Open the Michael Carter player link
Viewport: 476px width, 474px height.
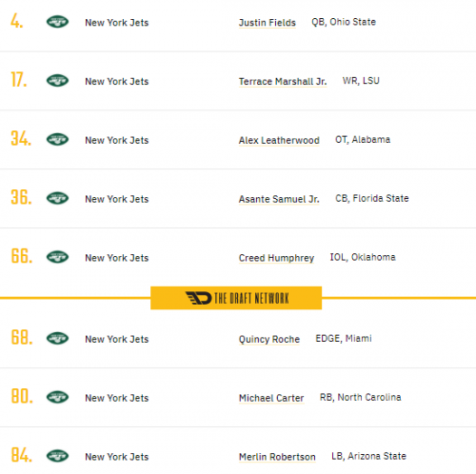[x=271, y=398]
